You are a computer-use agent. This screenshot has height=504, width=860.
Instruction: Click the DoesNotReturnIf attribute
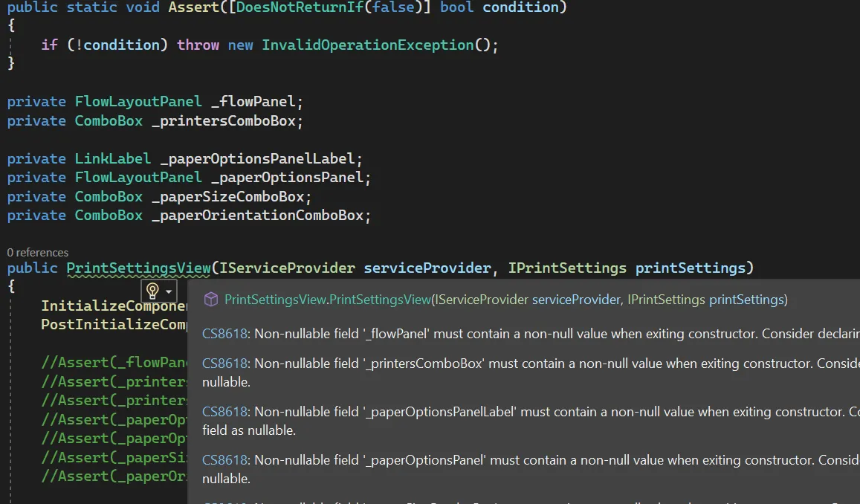click(300, 7)
